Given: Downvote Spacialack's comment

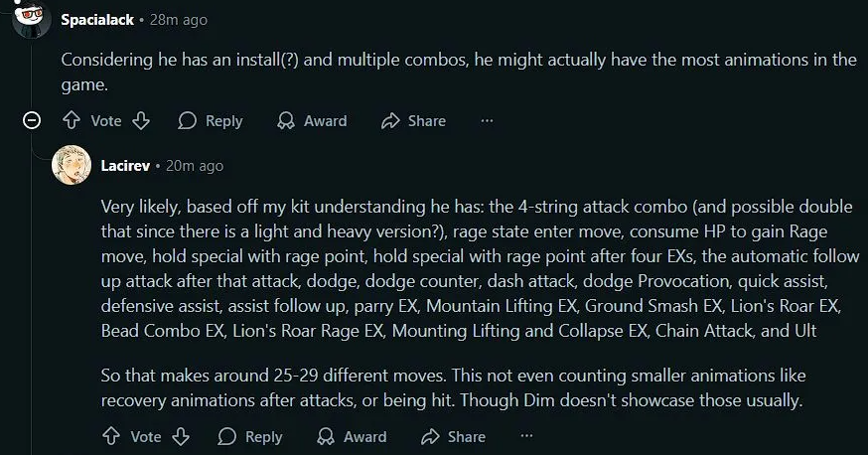Looking at the screenshot, I should (141, 120).
